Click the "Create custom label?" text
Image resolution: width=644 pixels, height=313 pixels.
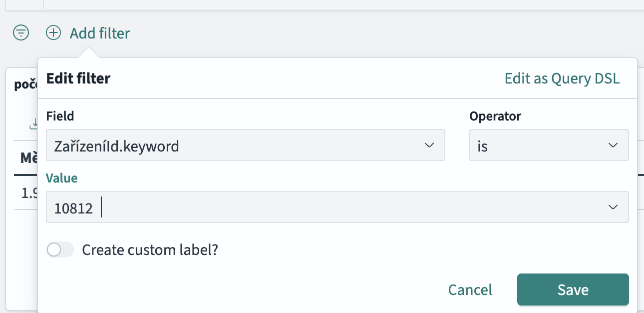tap(150, 250)
